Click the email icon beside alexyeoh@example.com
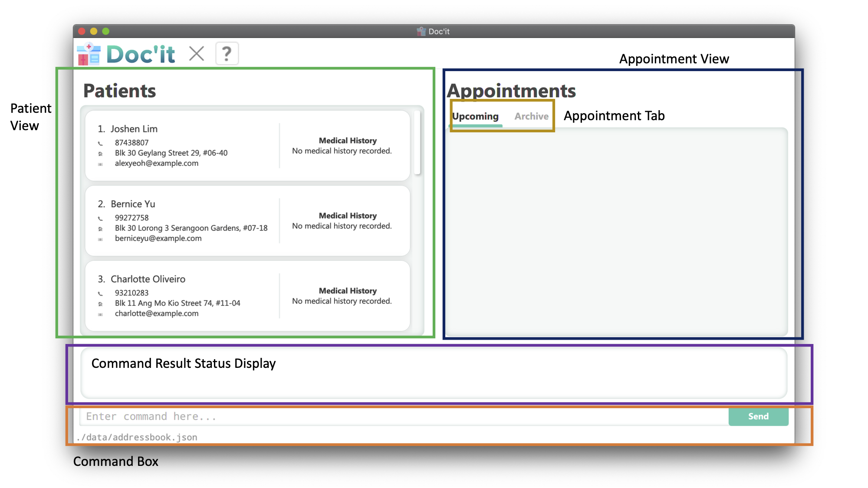 pyautogui.click(x=100, y=164)
